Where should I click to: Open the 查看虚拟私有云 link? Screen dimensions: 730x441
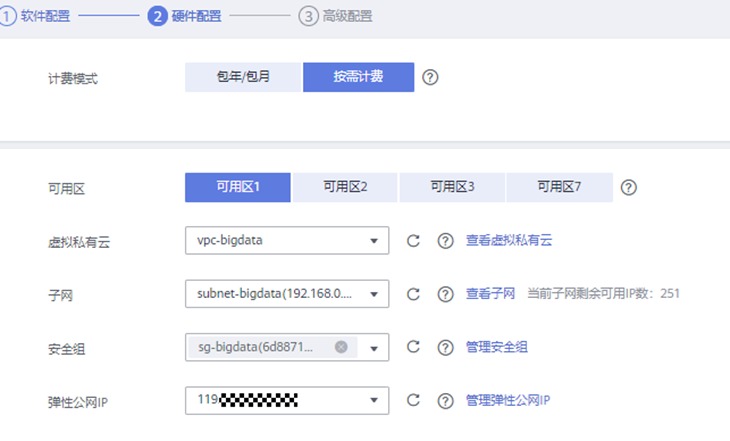click(x=509, y=241)
